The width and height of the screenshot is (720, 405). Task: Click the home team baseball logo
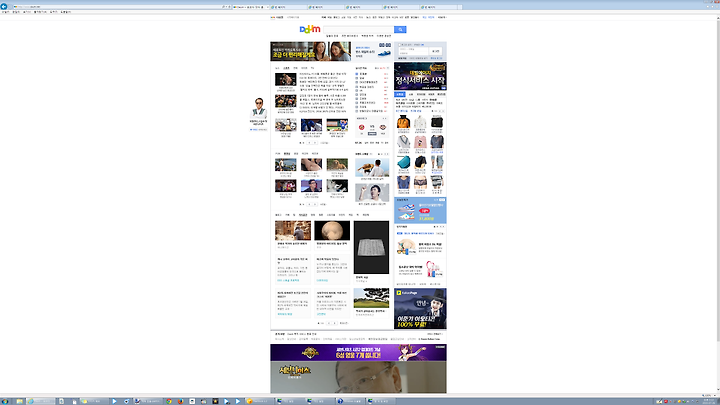pos(361,127)
